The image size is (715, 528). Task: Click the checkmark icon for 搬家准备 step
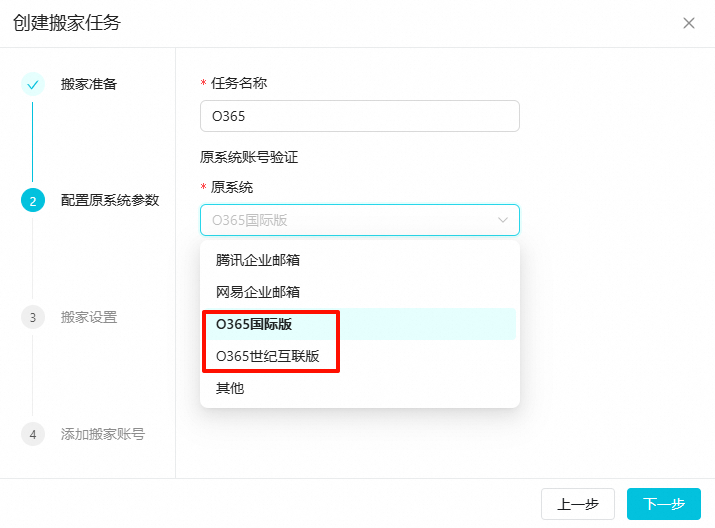coord(33,84)
